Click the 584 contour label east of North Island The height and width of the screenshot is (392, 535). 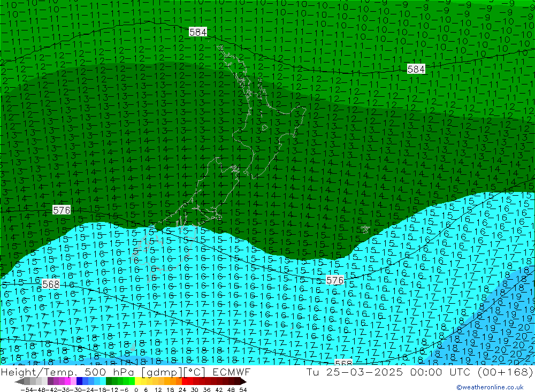[x=416, y=69]
